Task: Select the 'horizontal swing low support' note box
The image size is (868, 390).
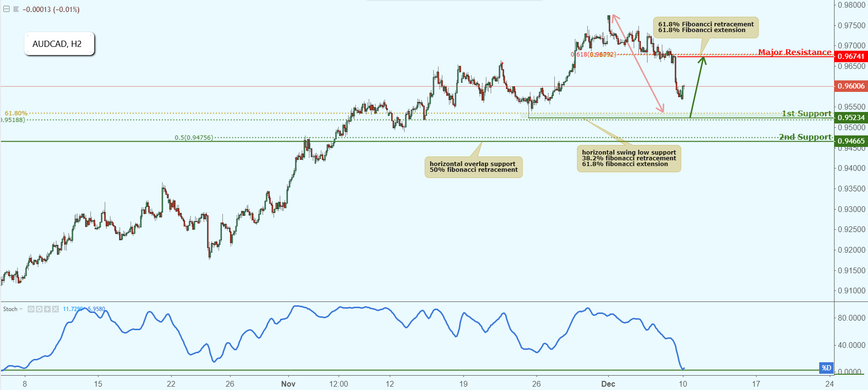Action: click(x=629, y=158)
